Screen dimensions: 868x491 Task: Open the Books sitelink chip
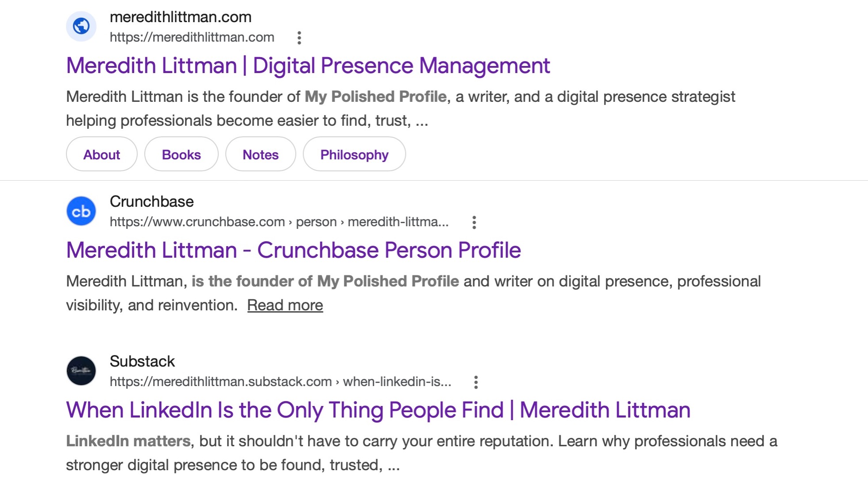(x=181, y=154)
